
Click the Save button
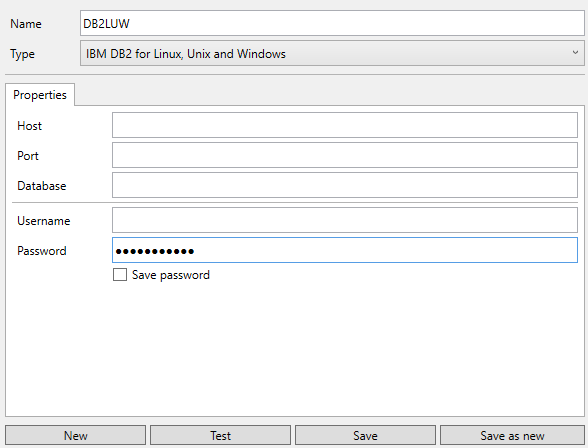365,435
